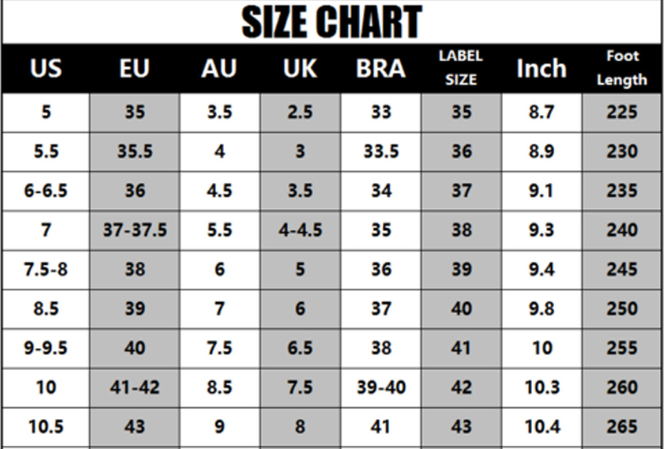Select the US size 6-6.5 cell

[46, 191]
